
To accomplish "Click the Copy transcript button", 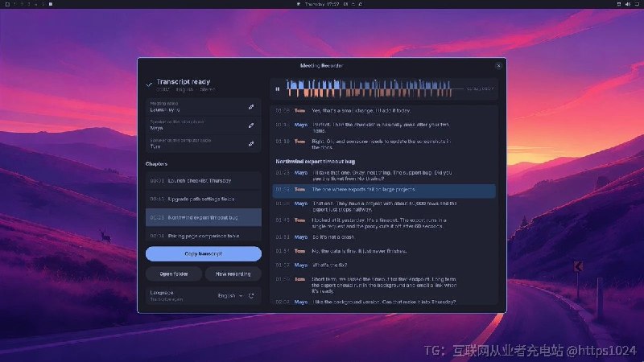I will pyautogui.click(x=204, y=253).
